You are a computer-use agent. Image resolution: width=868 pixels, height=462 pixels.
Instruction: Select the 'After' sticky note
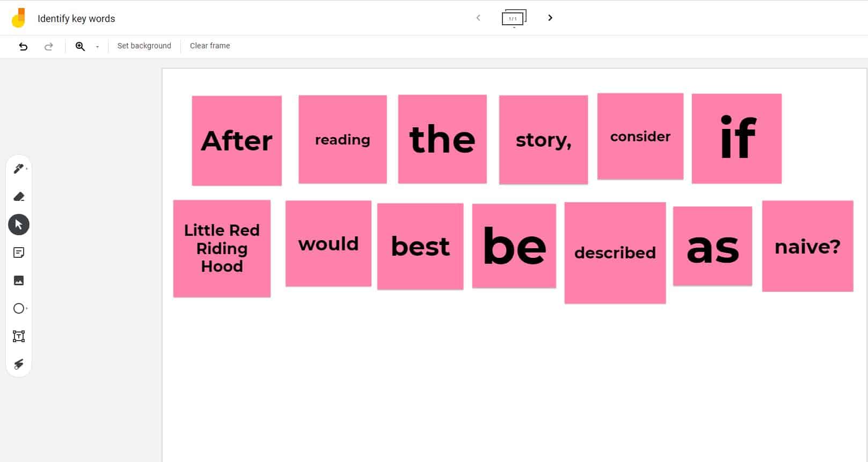237,141
